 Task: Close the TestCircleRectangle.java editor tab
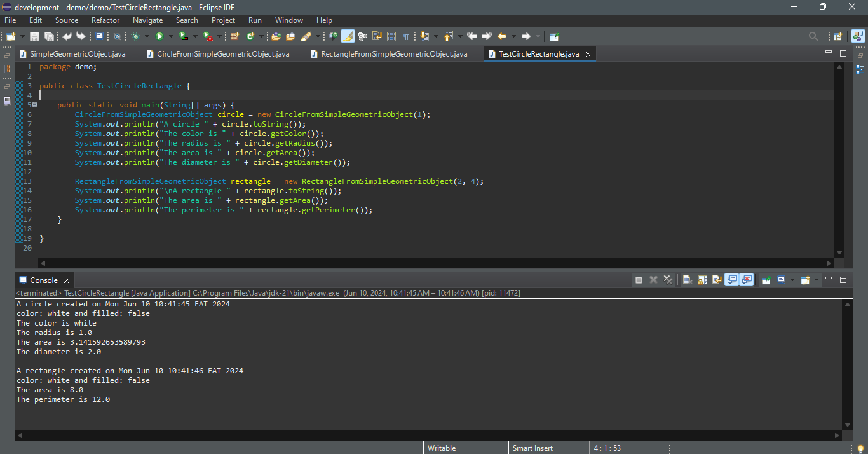[x=588, y=54]
